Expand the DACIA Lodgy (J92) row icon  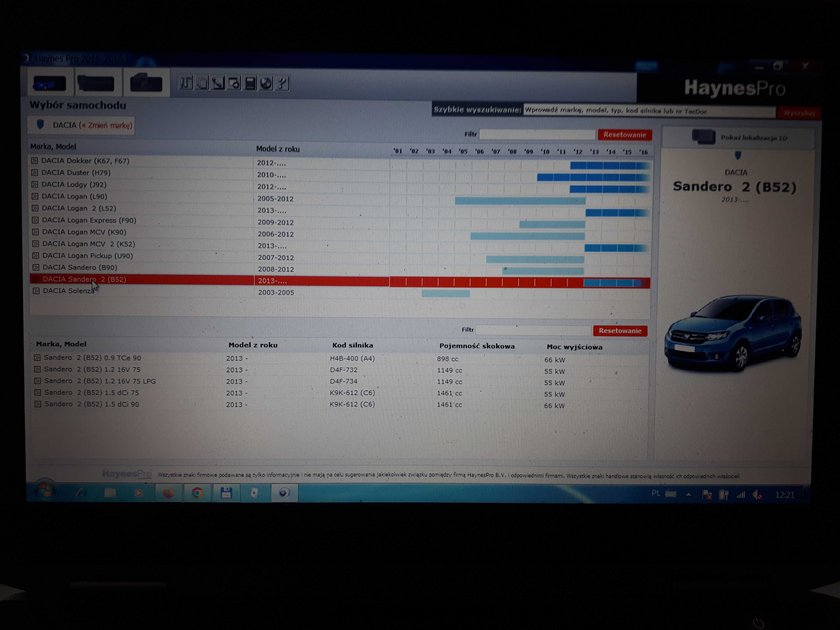(x=35, y=184)
